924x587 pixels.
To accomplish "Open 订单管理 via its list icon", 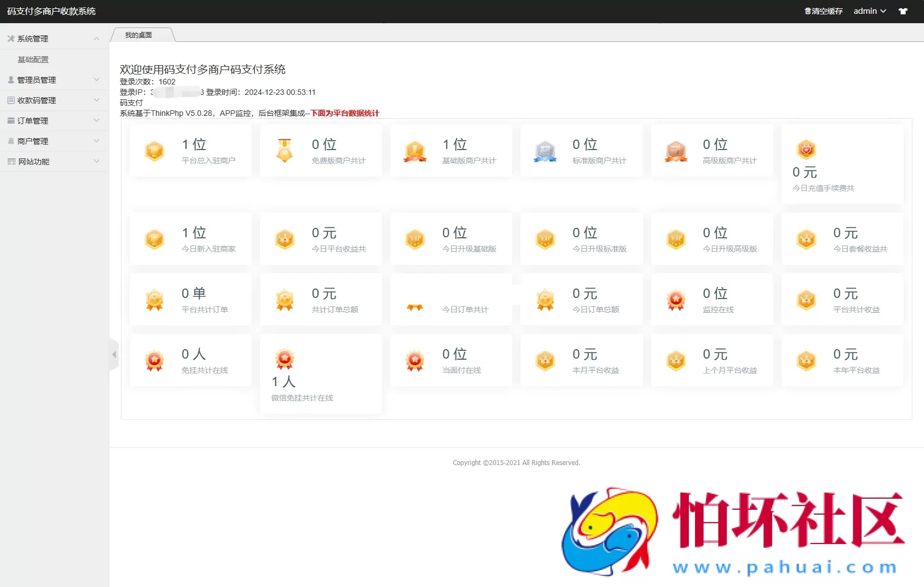I will click(10, 120).
